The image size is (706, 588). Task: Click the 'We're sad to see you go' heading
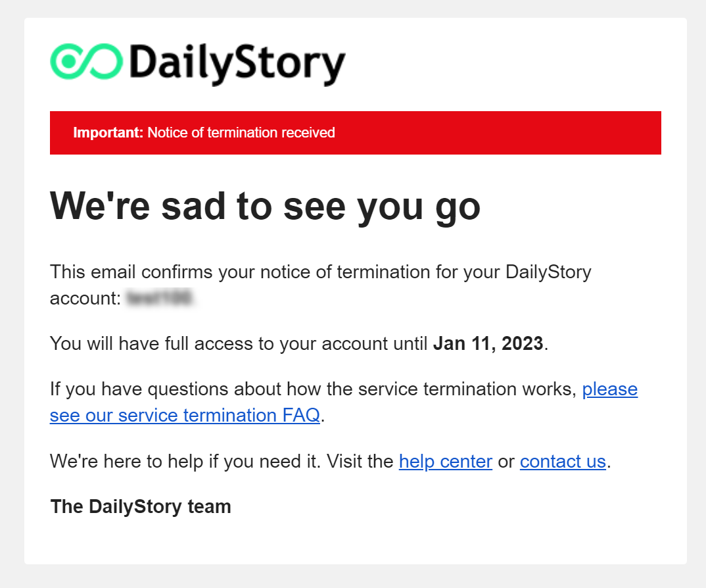[265, 207]
